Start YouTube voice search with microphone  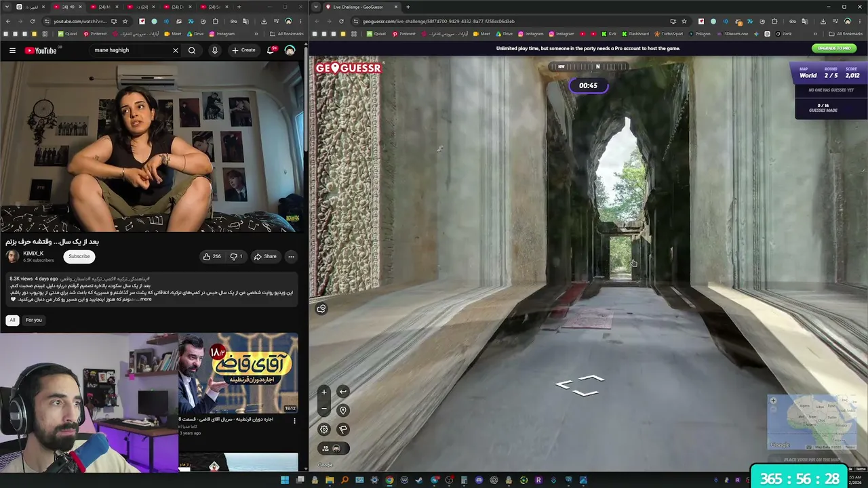coord(215,50)
